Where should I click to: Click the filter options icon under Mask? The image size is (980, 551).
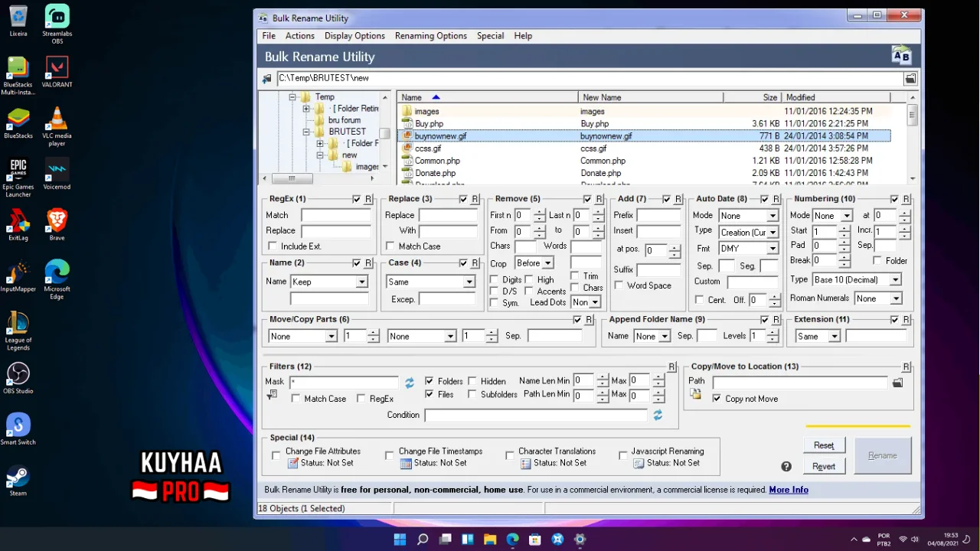(x=272, y=396)
